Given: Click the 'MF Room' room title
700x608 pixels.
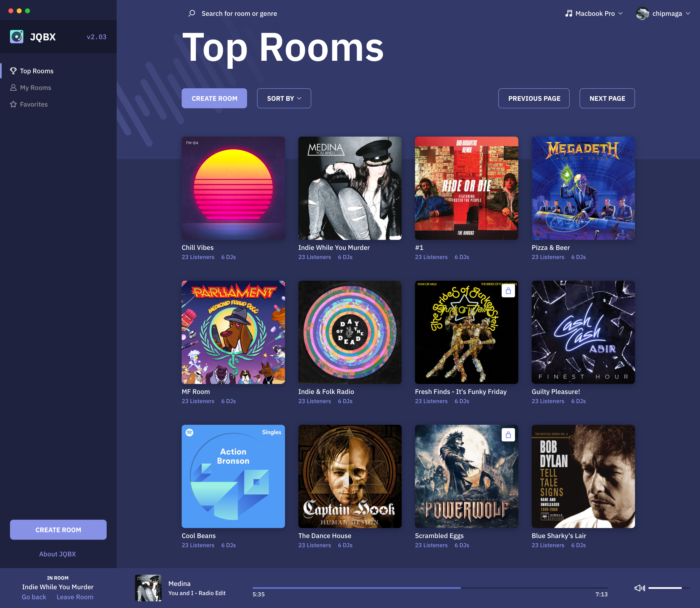Looking at the screenshot, I should pyautogui.click(x=196, y=391).
